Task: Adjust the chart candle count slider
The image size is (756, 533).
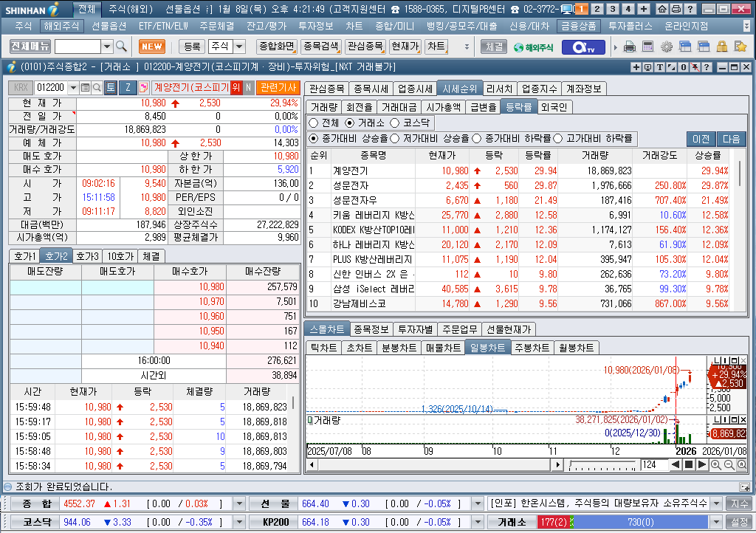Action: (602, 465)
